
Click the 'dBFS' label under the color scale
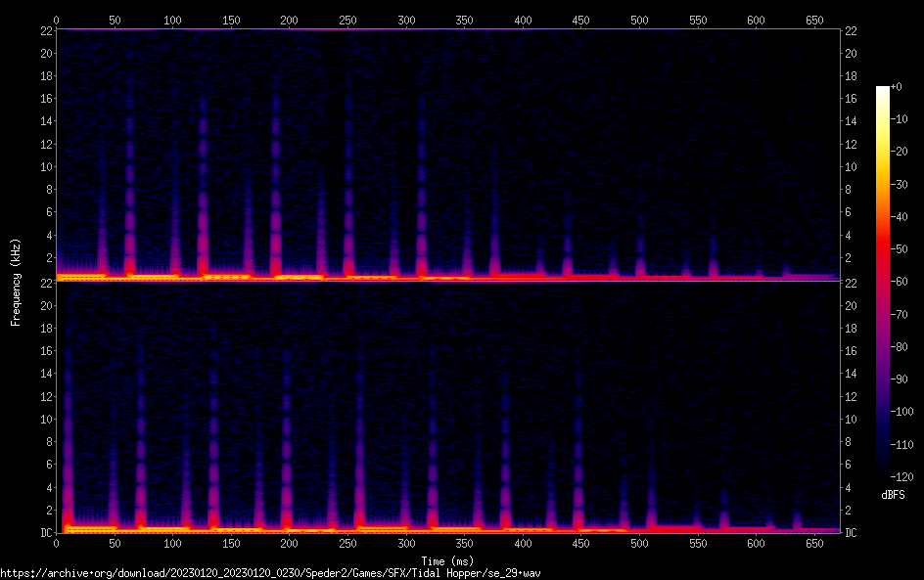click(893, 496)
